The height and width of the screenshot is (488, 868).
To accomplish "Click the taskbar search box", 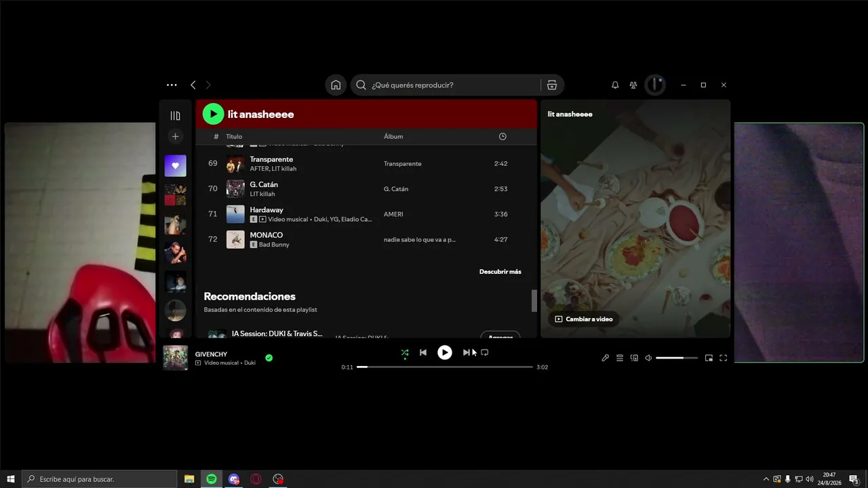I will pyautogui.click(x=100, y=479).
